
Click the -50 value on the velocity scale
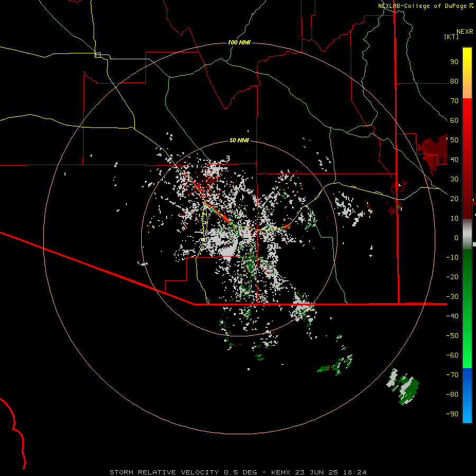[452, 336]
